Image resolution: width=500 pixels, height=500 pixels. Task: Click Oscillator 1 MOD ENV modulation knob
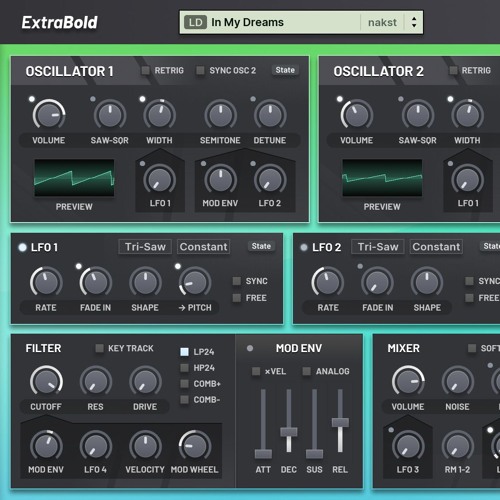pos(220,179)
